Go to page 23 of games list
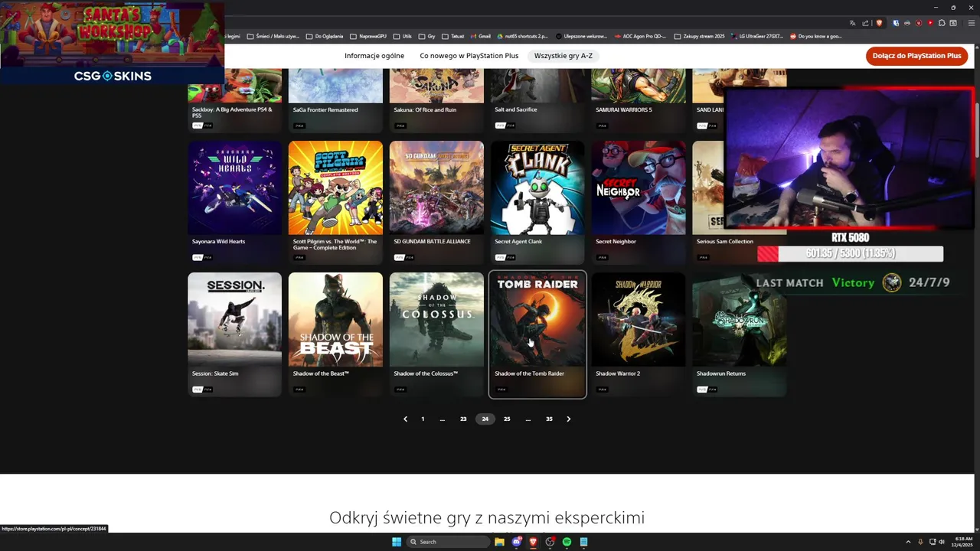 pyautogui.click(x=463, y=419)
